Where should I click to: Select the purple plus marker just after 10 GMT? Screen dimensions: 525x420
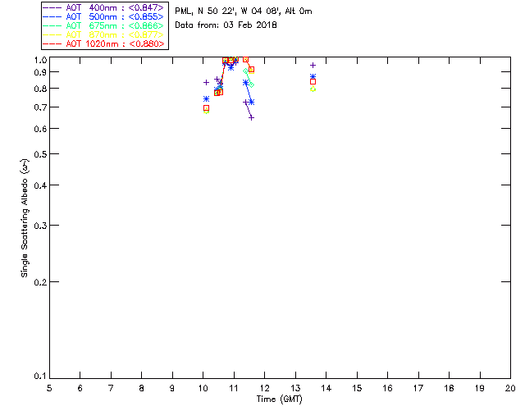tap(206, 82)
